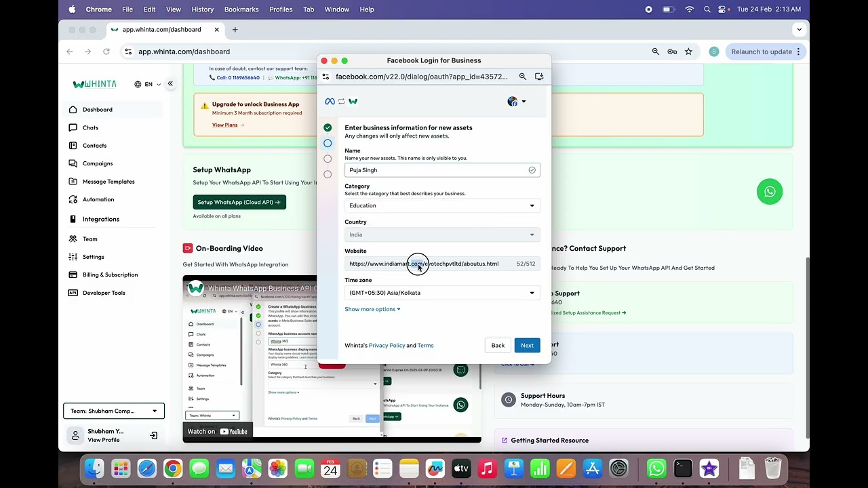Screen dimensions: 868x488
Task: Open Campaigns from the Whinta sidebar
Action: pyautogui.click(x=98, y=163)
